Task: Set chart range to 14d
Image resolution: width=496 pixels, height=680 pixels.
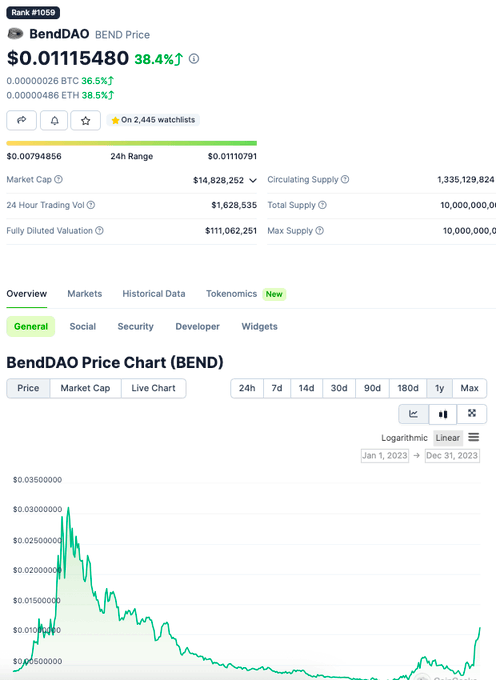Action: (x=306, y=388)
